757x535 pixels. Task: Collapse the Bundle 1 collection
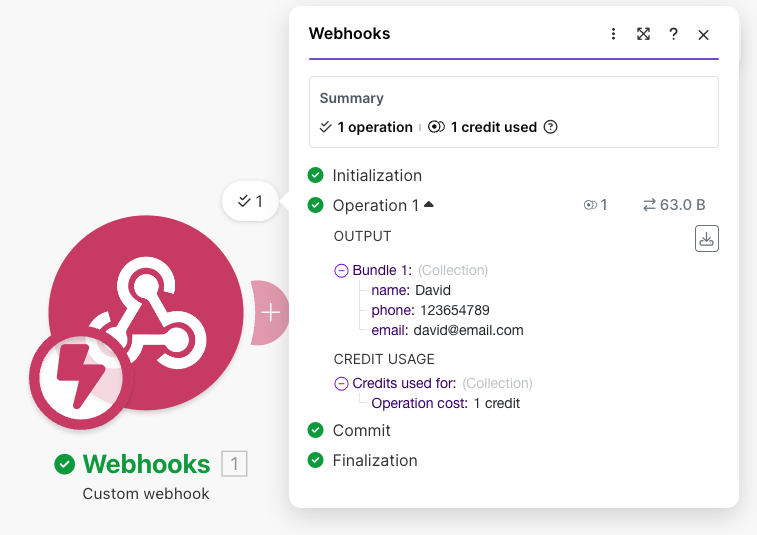[341, 270]
